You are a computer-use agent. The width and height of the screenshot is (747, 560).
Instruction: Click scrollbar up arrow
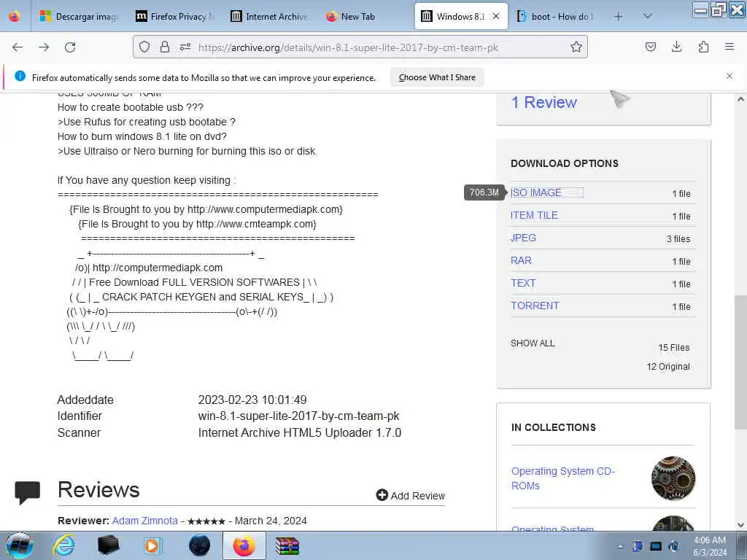(x=740, y=99)
